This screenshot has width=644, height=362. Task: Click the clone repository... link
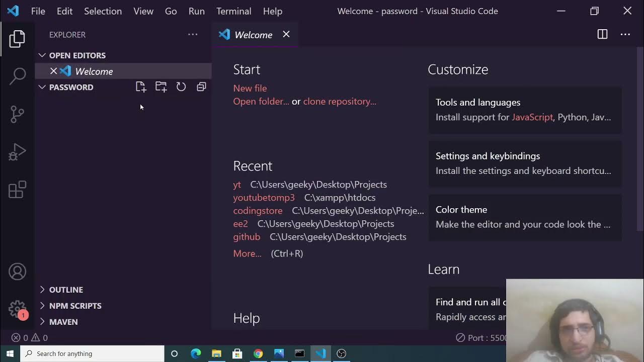[x=340, y=102]
